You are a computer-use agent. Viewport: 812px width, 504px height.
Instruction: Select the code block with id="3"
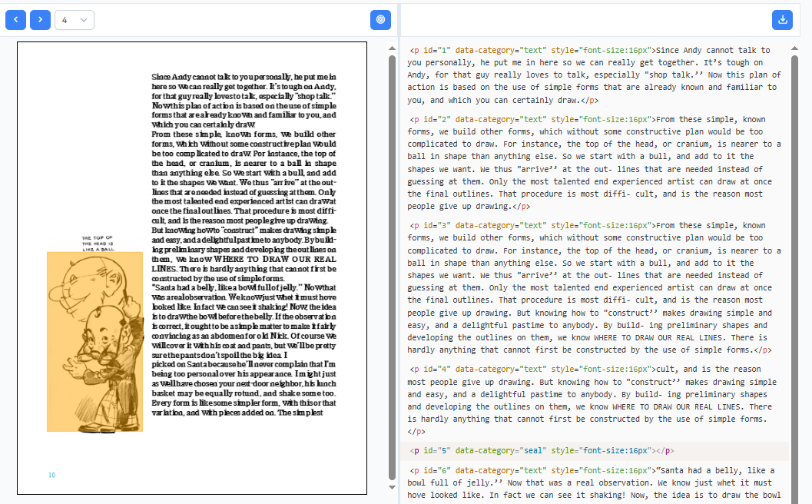click(x=595, y=287)
